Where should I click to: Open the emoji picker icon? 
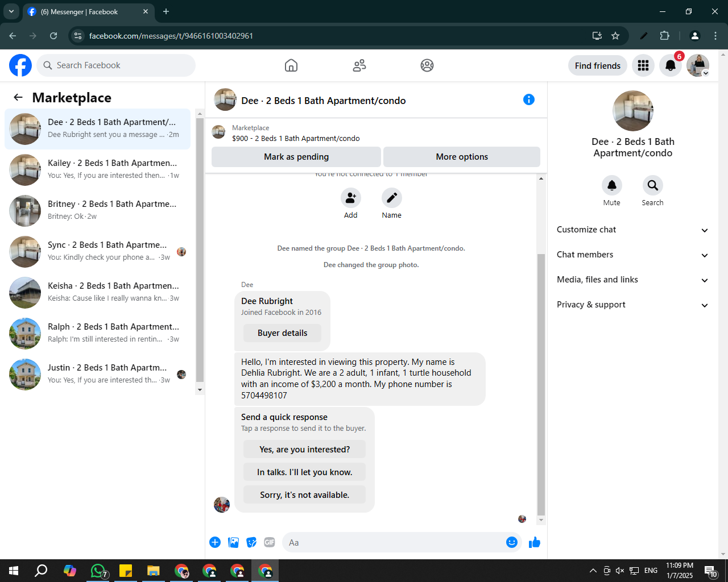coord(512,542)
